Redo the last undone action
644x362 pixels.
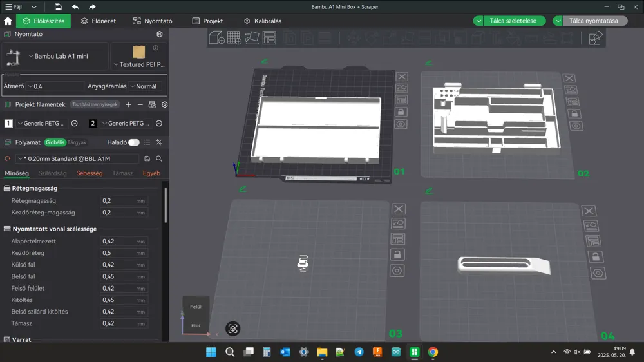pyautogui.click(x=92, y=6)
